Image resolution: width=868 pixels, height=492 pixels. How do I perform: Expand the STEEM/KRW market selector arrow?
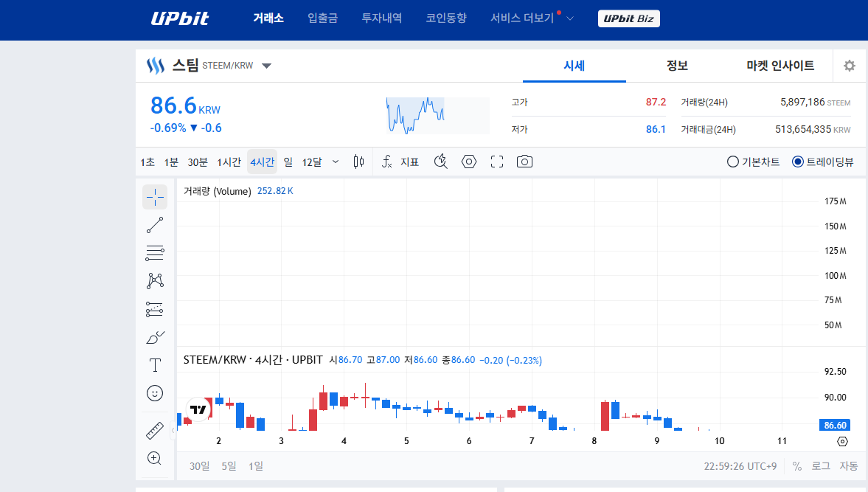266,66
